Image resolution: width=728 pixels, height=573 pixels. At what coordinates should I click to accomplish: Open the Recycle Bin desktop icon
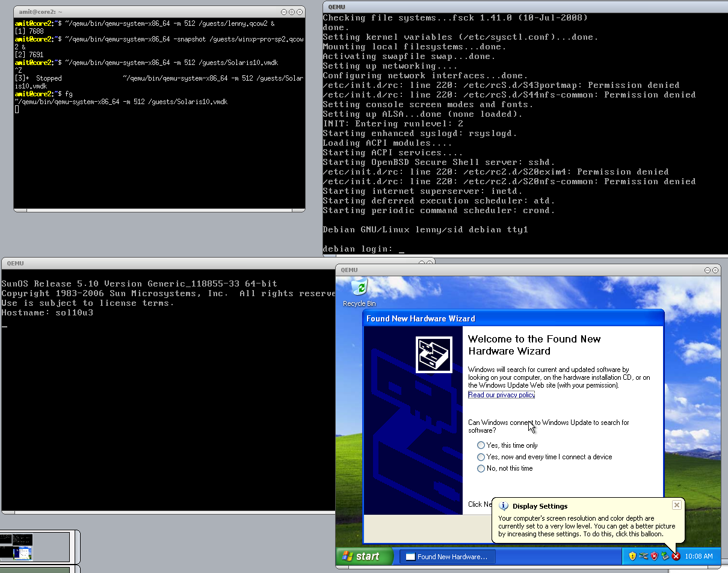click(x=359, y=291)
